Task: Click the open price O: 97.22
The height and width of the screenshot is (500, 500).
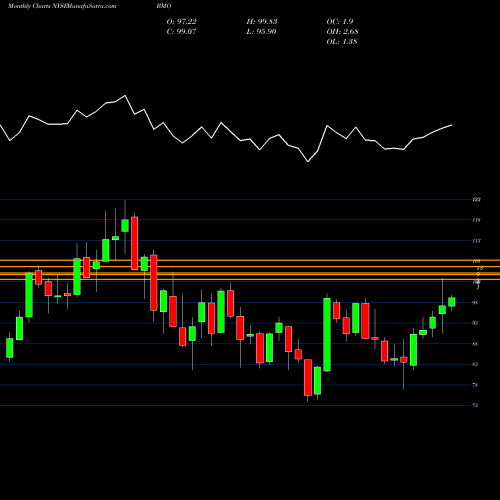Action: 182,22
